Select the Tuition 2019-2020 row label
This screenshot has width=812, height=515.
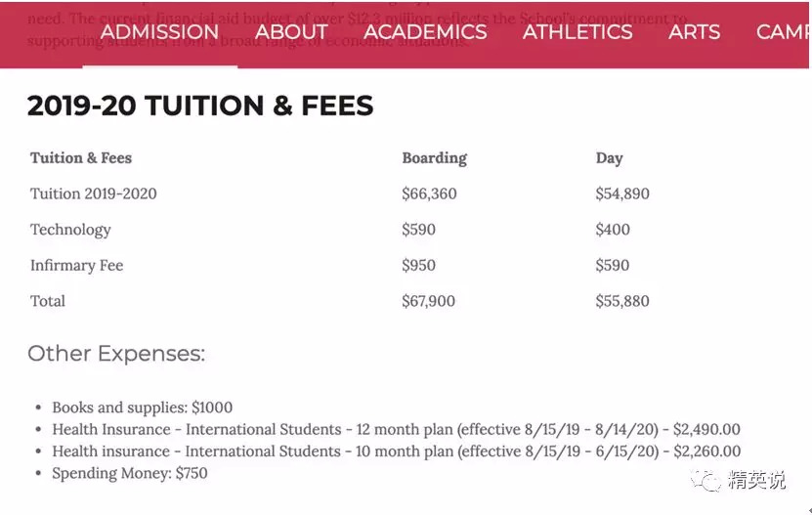tap(94, 193)
